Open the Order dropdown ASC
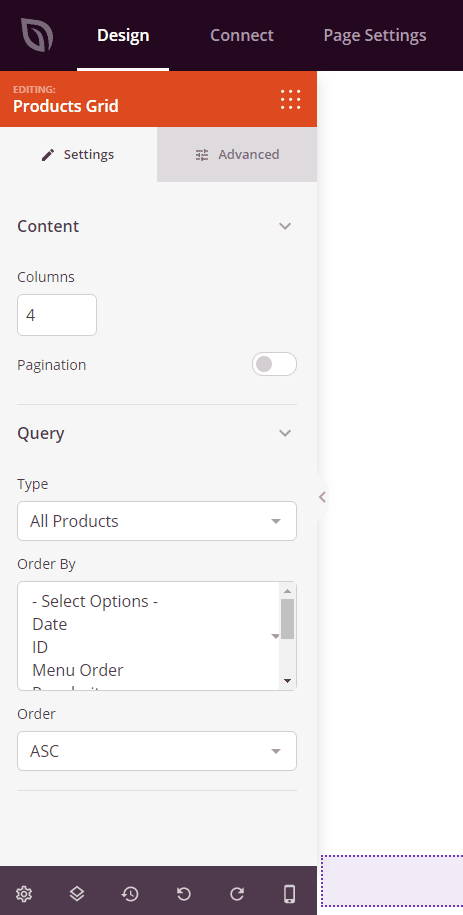 [x=157, y=751]
